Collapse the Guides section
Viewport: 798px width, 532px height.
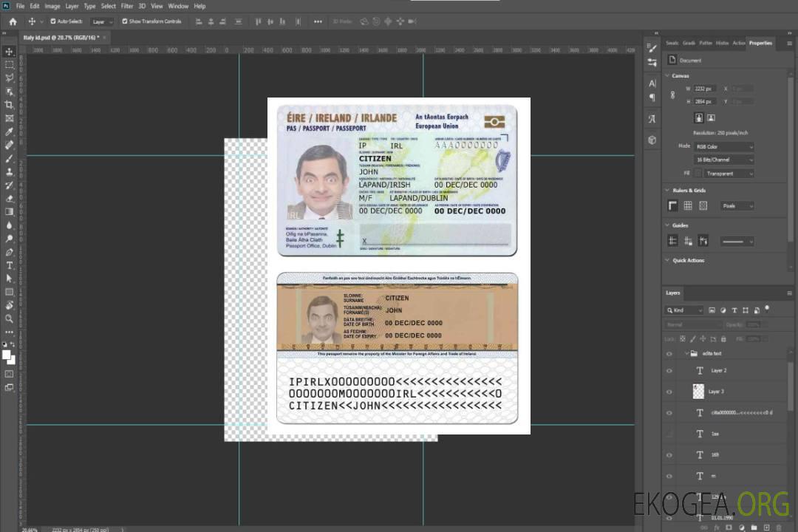(667, 225)
